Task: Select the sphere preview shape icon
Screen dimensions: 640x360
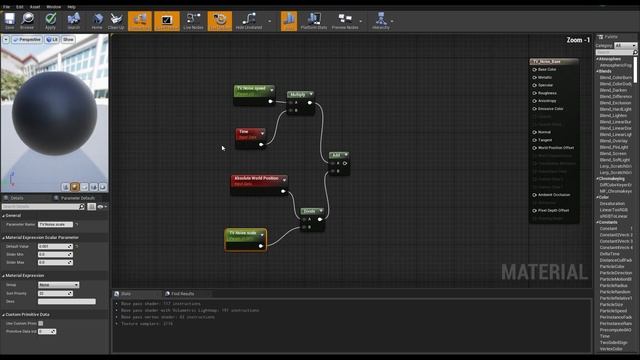Action: [x=75, y=187]
